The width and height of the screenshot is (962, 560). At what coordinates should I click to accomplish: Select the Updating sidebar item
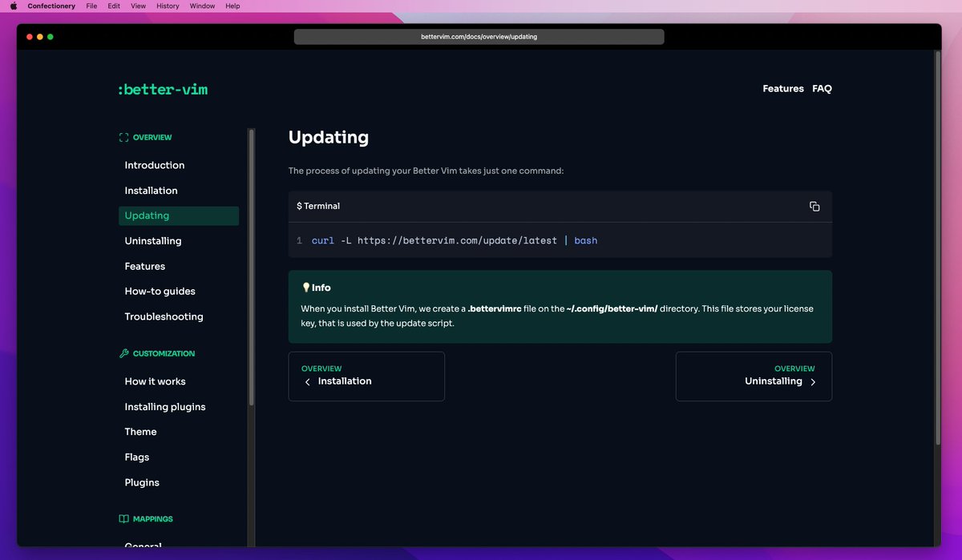click(179, 216)
